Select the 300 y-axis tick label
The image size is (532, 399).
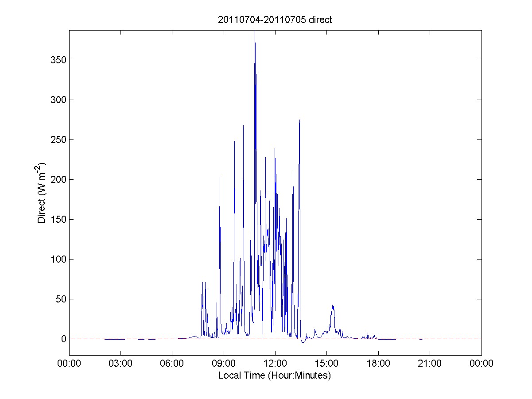[x=58, y=100]
